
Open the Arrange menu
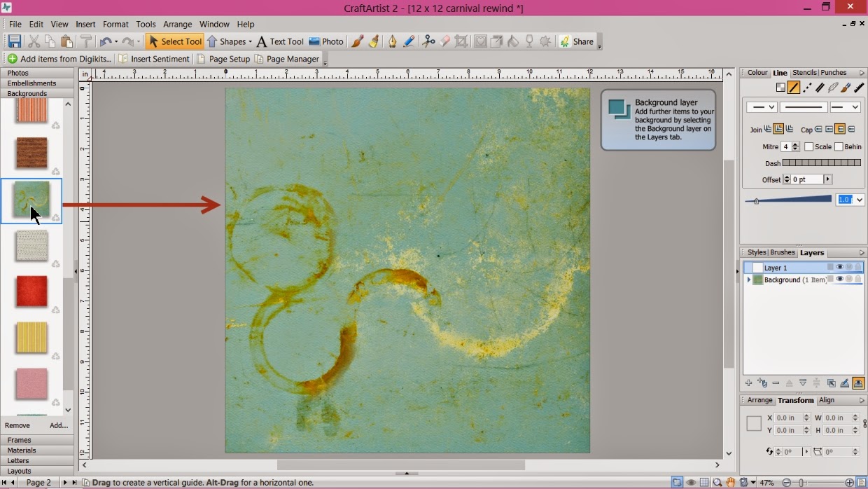point(177,24)
